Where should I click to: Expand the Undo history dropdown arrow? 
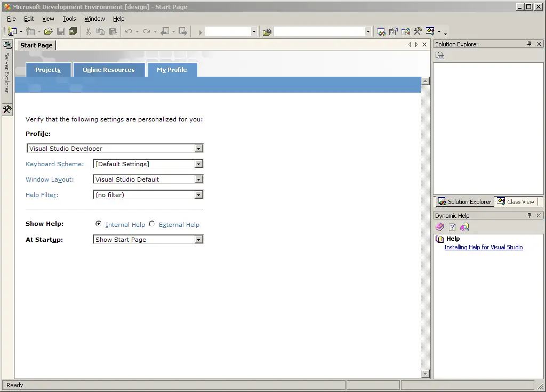137,31
